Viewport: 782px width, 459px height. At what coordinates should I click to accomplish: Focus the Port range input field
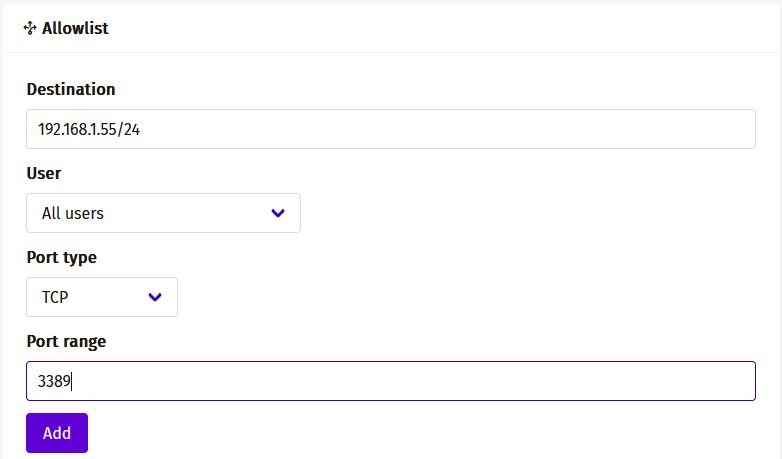(390, 381)
